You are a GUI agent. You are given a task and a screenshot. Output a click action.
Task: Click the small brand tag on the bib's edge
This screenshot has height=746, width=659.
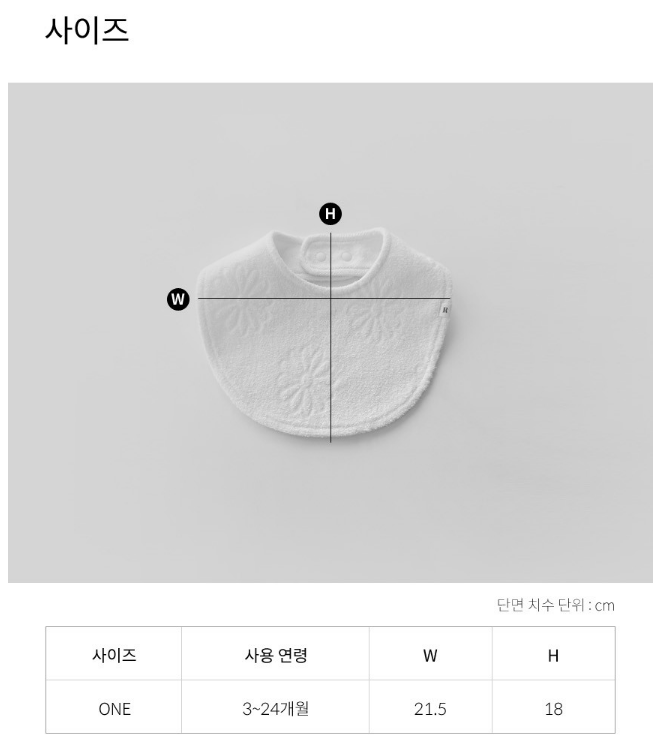[x=444, y=311]
